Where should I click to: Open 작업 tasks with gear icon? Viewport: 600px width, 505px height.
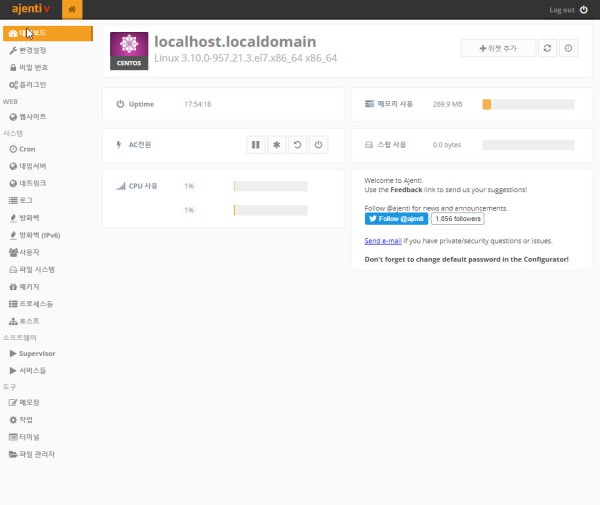click(21, 420)
